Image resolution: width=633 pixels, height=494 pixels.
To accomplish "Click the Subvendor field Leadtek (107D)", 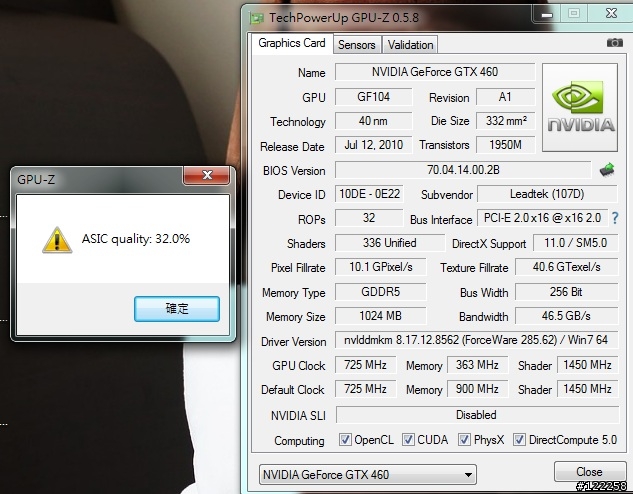I will pos(547,194).
